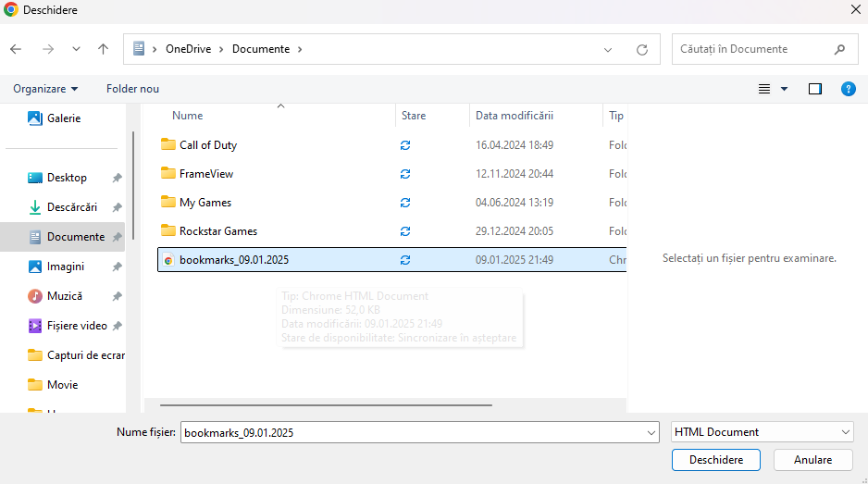Click sync status icon for Call of Duty
The image size is (868, 484).
pyautogui.click(x=405, y=145)
